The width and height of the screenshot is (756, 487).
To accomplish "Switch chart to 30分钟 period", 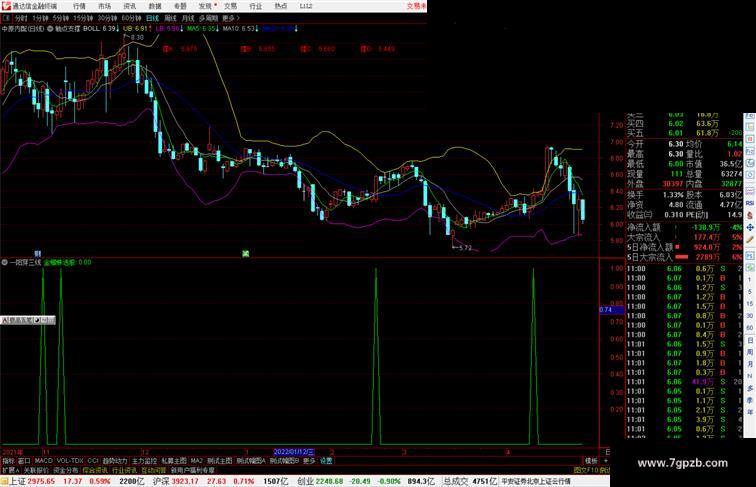I will click(x=107, y=18).
